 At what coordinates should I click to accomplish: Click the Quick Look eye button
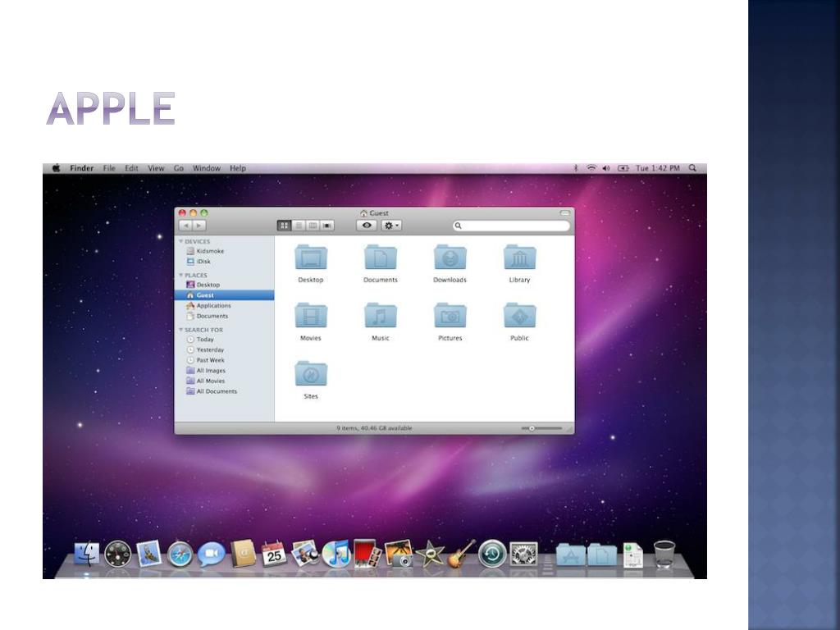(x=367, y=226)
